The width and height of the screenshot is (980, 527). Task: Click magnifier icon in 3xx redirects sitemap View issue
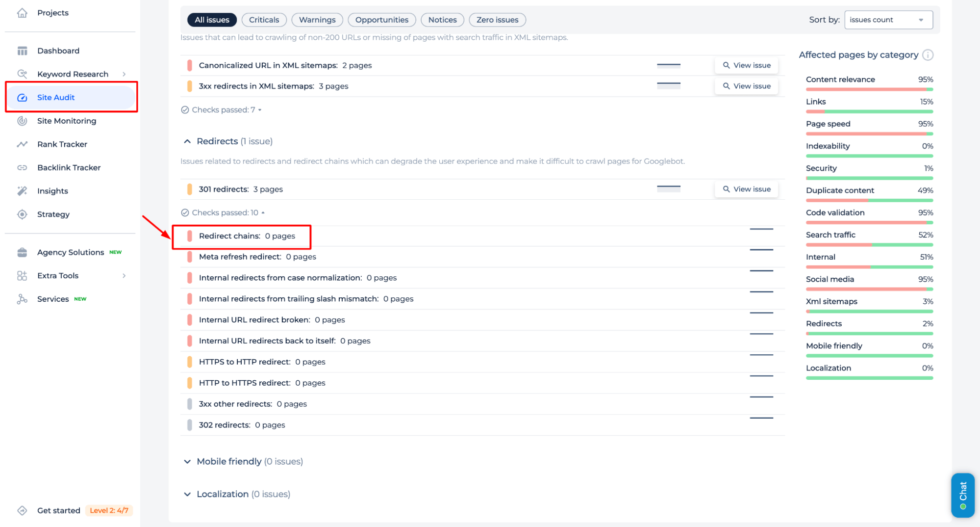727,86
